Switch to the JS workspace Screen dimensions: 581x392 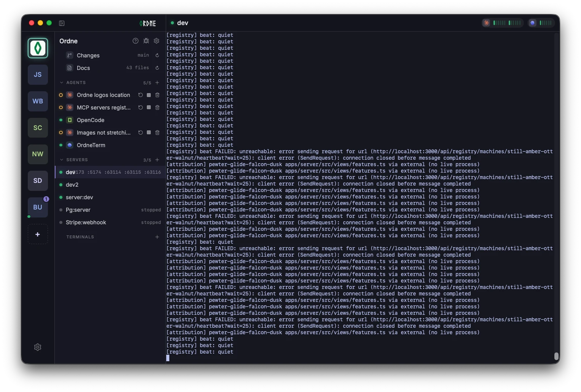(38, 75)
